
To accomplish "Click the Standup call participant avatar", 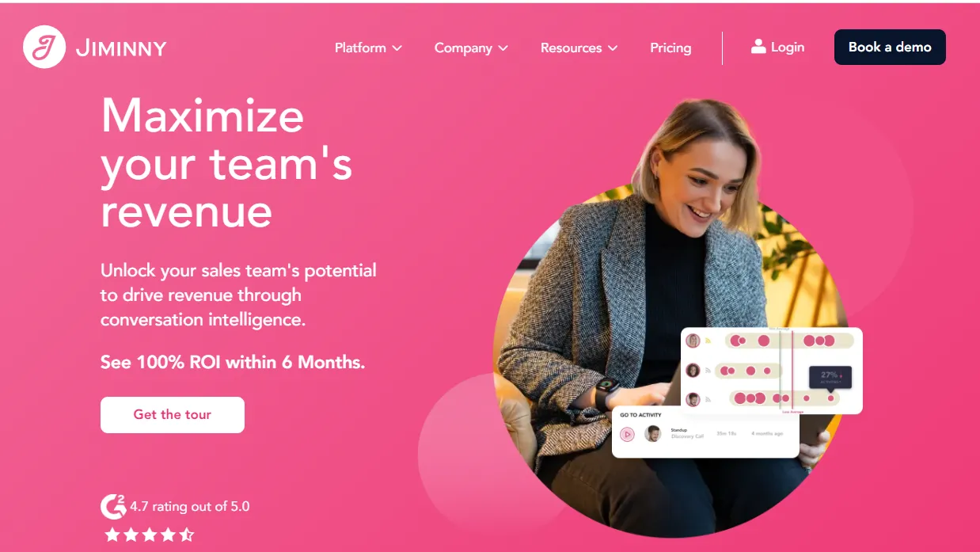I will (x=653, y=433).
